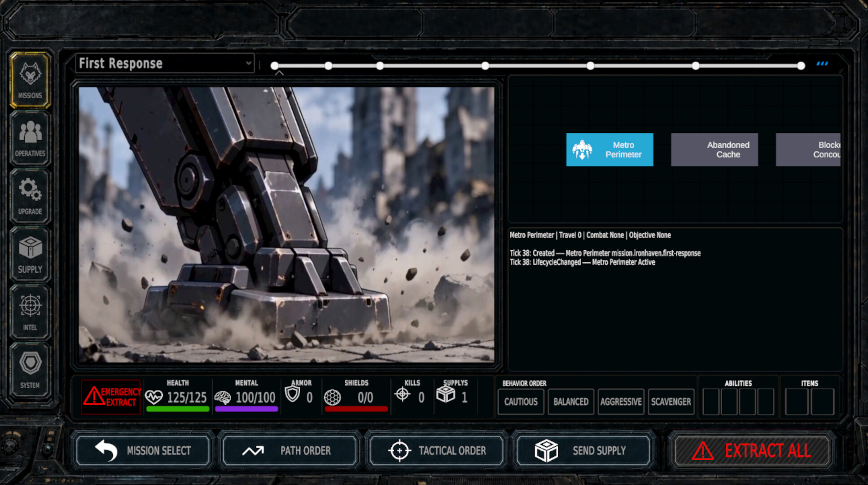Open the System shield panel

[30, 370]
